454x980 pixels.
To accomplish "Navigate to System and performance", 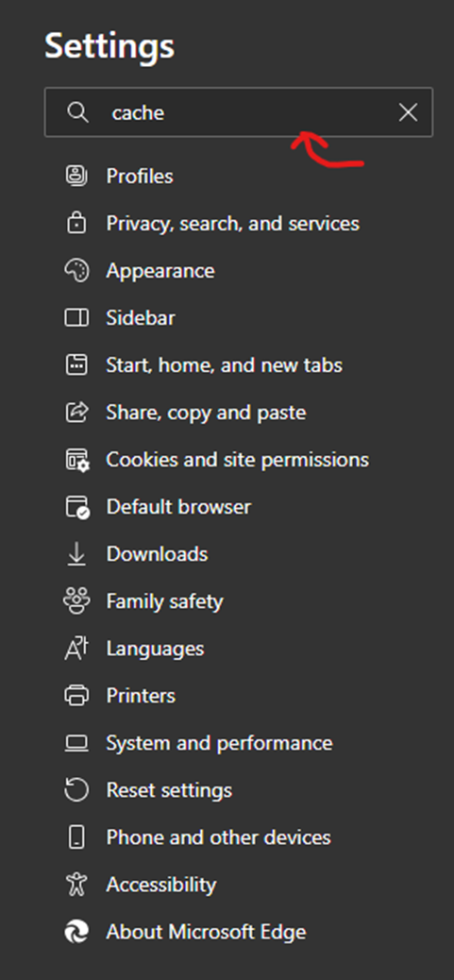I will 219,743.
